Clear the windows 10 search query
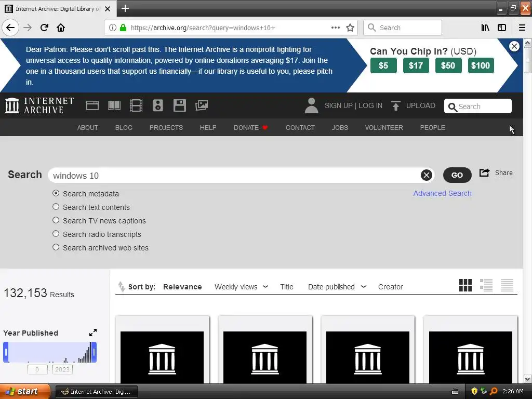The width and height of the screenshot is (532, 399). click(x=426, y=175)
